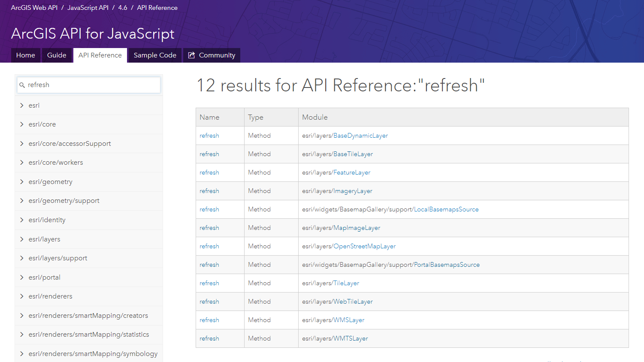
Task: Focus the refresh search input field
Action: (x=92, y=85)
